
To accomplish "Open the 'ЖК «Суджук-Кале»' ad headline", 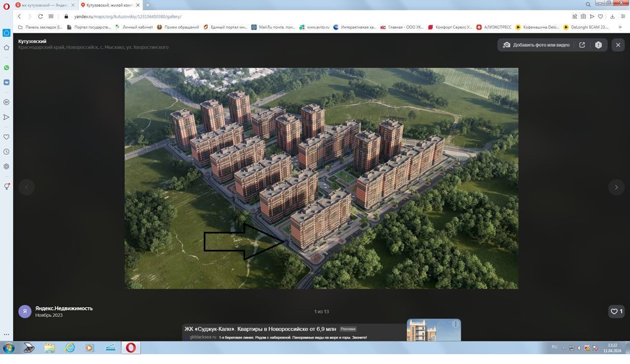I will click(x=260, y=329).
